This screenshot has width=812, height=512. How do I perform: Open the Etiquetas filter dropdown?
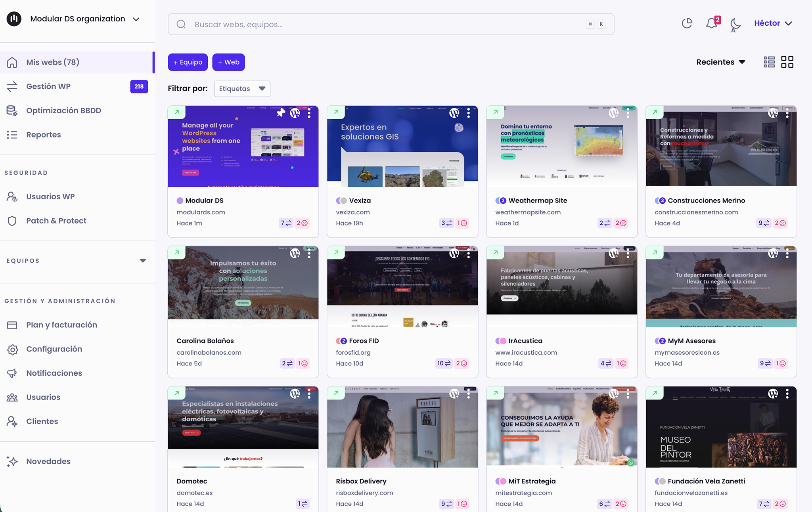(242, 89)
